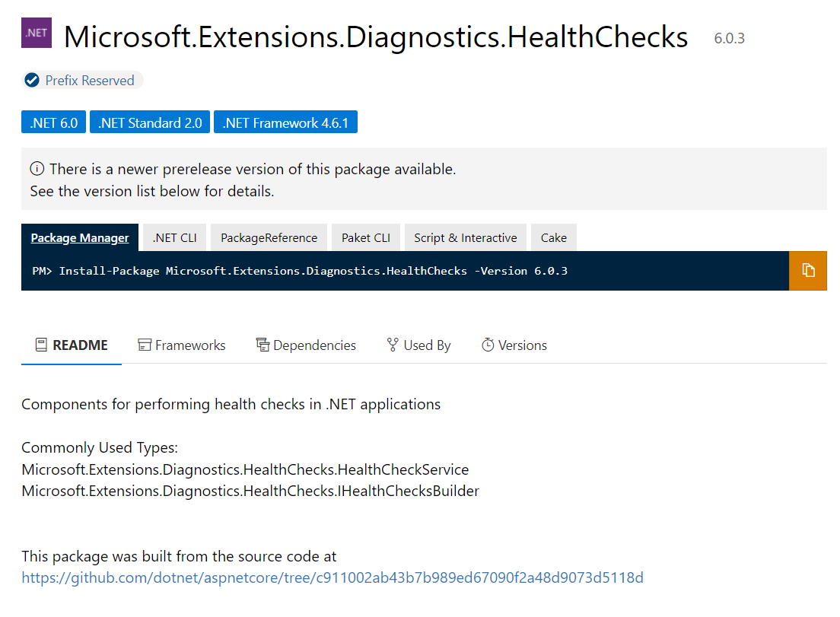Screen dimensions: 840x617
Task: Click the 'Commonly Used Types:' text
Action: pos(100,447)
